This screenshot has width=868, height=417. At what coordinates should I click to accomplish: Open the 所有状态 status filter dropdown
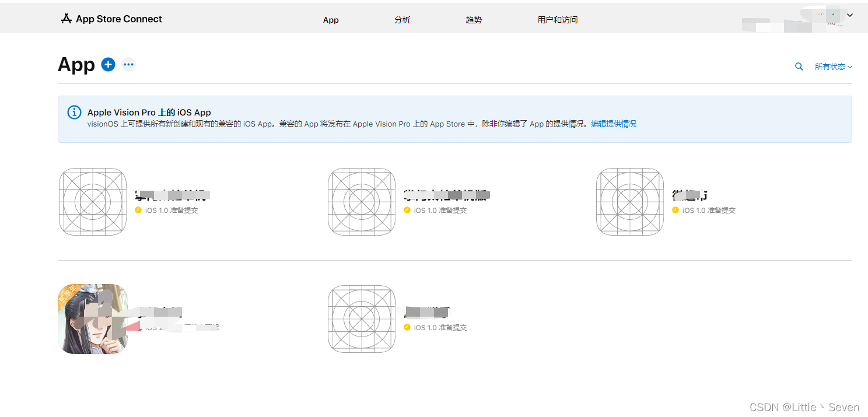coord(833,66)
